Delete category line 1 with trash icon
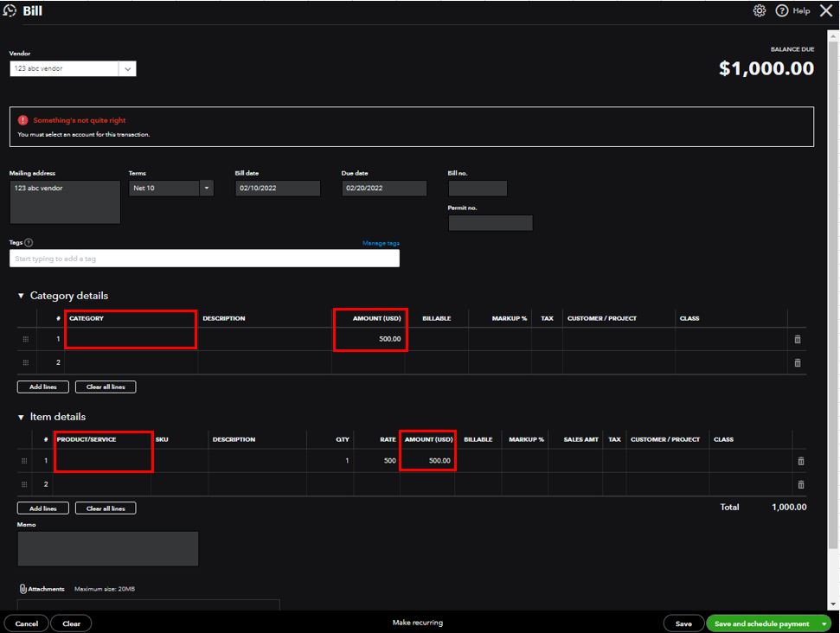The width and height of the screenshot is (840, 633). tap(798, 339)
